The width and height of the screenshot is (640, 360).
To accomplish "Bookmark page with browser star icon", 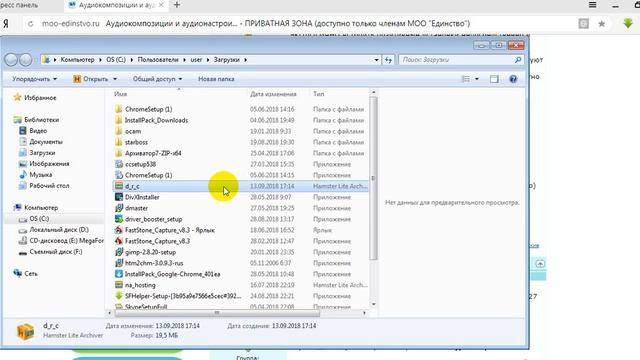I will tap(602, 24).
